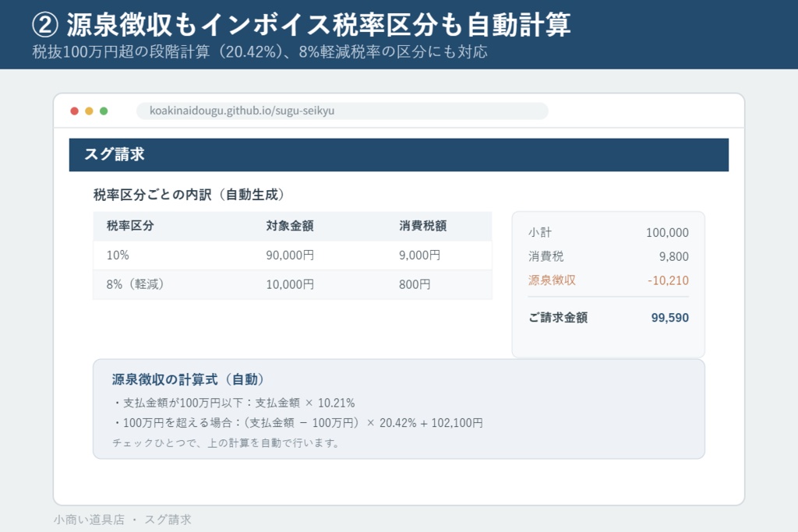Select the 10% tax rate cell
This screenshot has height=532, width=798.
coord(118,255)
